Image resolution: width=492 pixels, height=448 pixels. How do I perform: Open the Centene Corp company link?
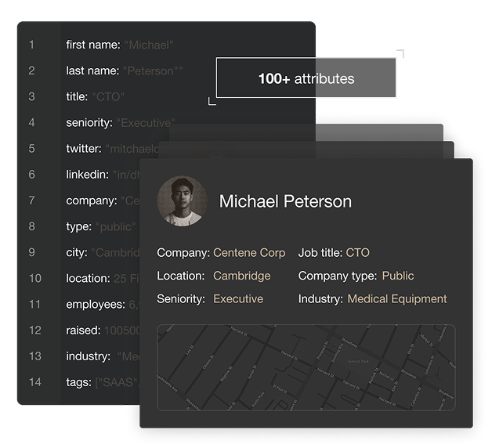[x=249, y=253]
